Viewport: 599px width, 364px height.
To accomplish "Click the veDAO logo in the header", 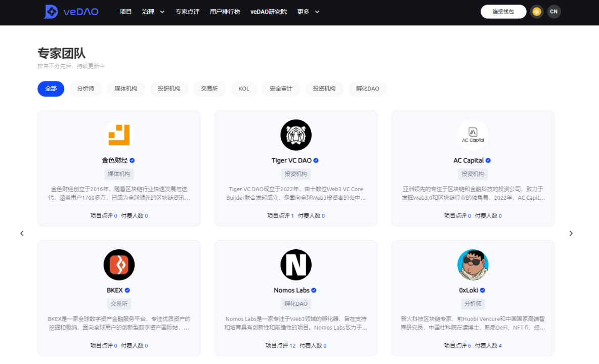I will [x=71, y=12].
